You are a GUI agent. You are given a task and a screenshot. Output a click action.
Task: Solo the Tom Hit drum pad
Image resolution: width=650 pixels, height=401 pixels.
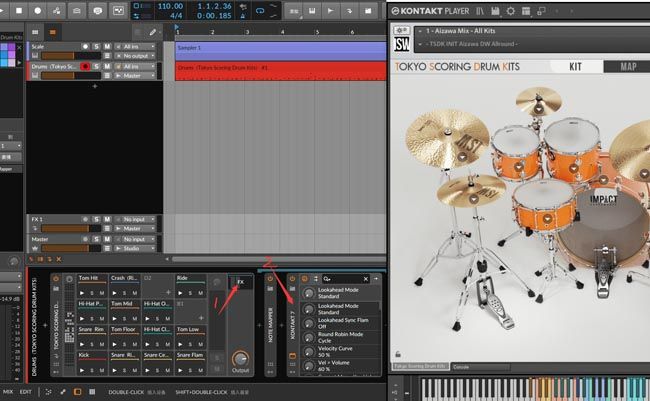[92, 293]
